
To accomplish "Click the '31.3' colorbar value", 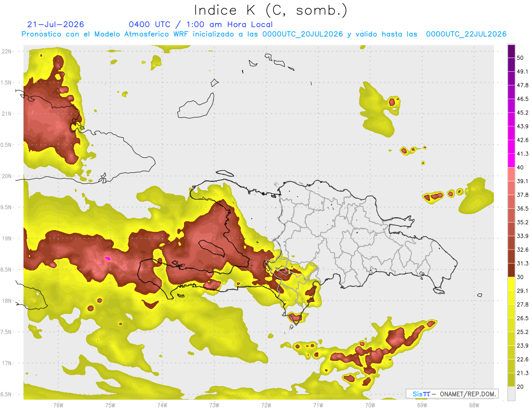I will [523, 263].
